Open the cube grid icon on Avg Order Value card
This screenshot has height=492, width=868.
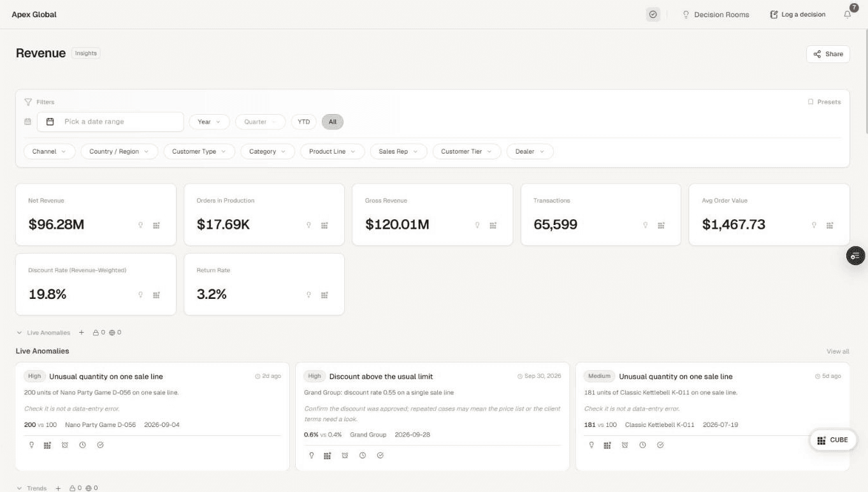[x=830, y=225]
